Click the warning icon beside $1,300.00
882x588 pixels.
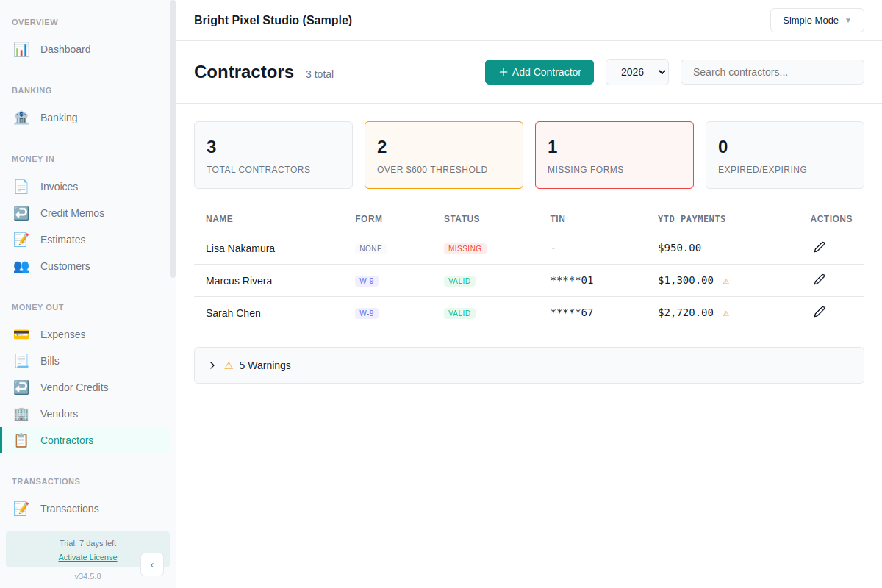point(726,281)
